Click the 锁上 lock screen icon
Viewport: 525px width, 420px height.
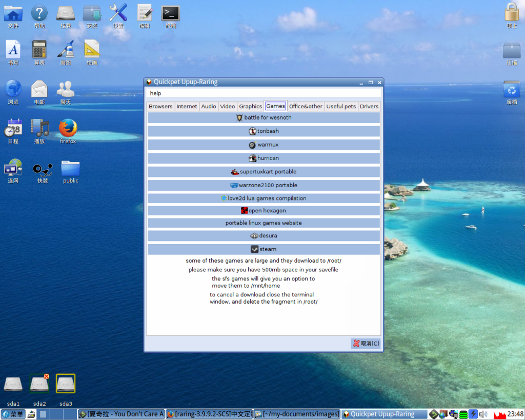tap(512, 13)
